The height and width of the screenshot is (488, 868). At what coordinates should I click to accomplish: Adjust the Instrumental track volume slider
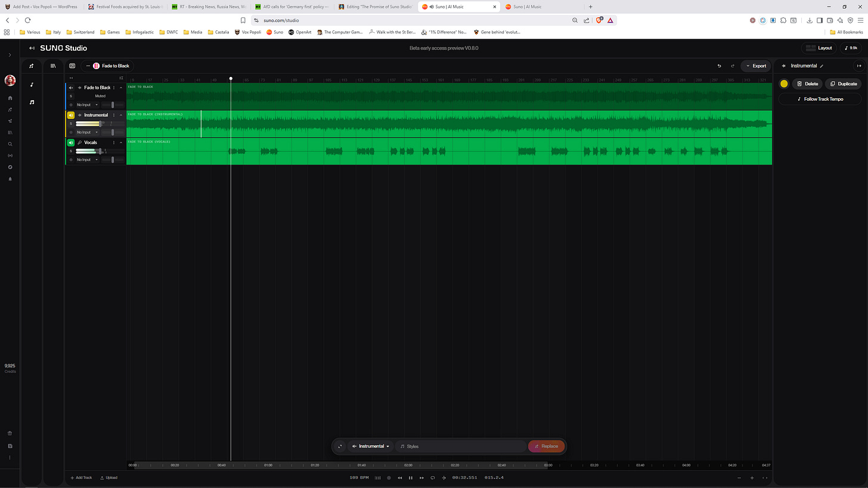pyautogui.click(x=100, y=123)
